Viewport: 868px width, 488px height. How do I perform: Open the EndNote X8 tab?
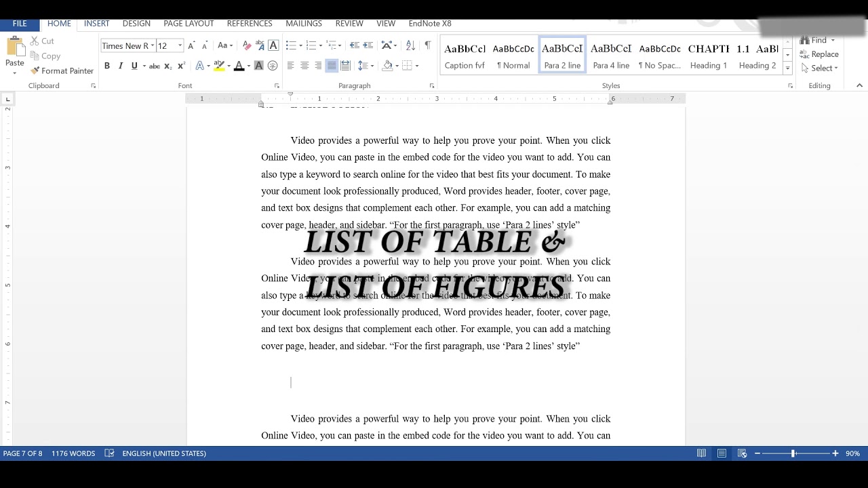pos(430,24)
